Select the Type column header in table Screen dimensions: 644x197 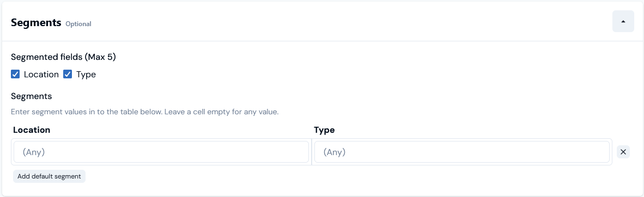(x=324, y=130)
